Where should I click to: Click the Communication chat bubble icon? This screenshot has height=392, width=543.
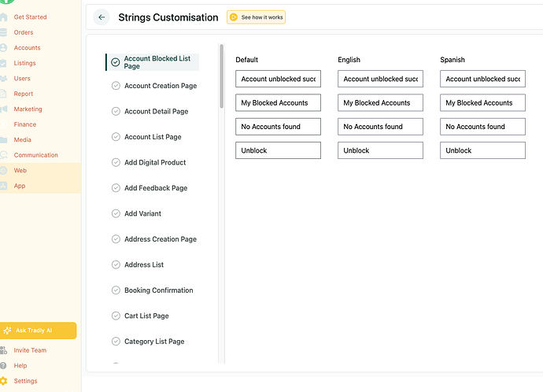click(x=3, y=155)
